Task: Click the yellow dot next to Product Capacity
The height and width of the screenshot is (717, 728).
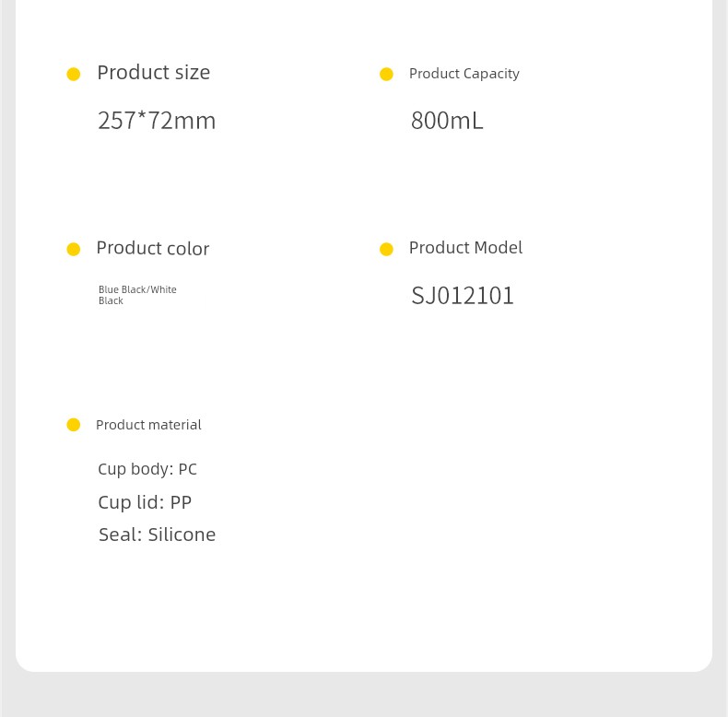Action: point(386,75)
